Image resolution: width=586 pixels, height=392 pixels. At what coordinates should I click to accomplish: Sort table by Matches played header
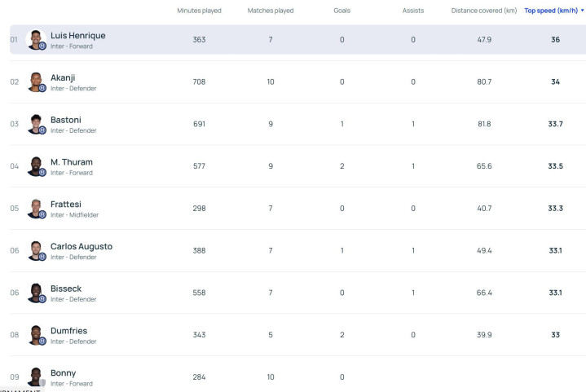[x=271, y=11]
